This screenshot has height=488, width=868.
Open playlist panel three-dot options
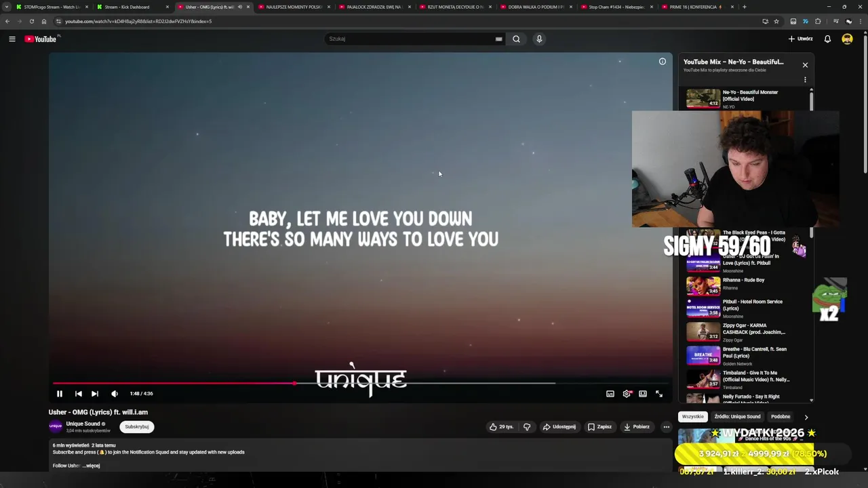[x=805, y=80]
